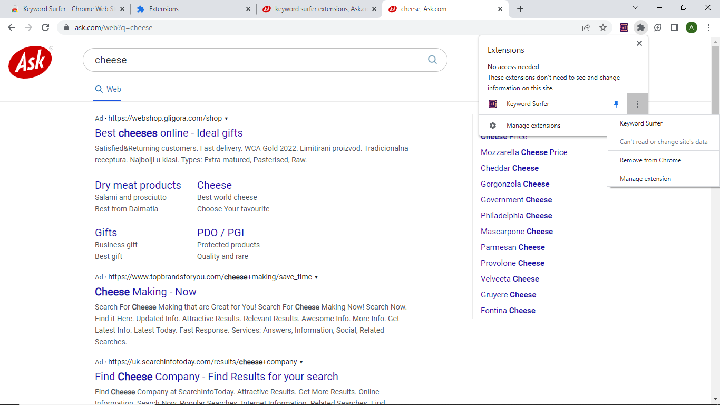Open the PDO / PGI sitelink
Image resolution: width=720 pixels, height=405 pixels.
221,232
